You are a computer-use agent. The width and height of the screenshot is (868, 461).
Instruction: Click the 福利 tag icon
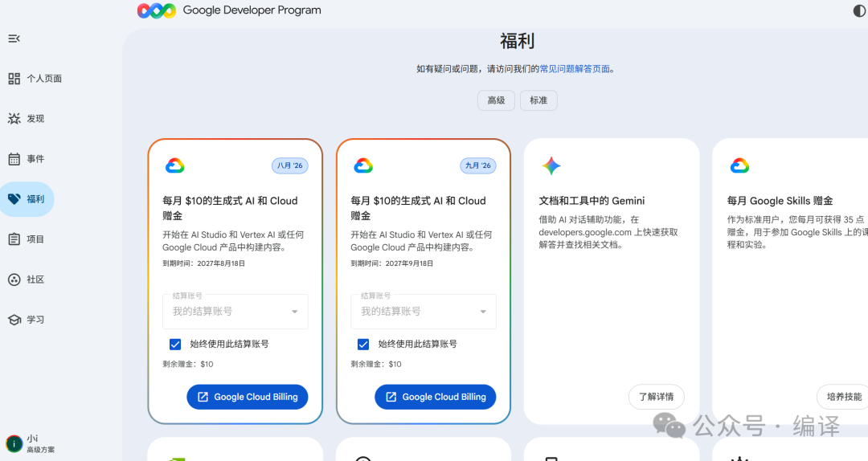click(14, 198)
